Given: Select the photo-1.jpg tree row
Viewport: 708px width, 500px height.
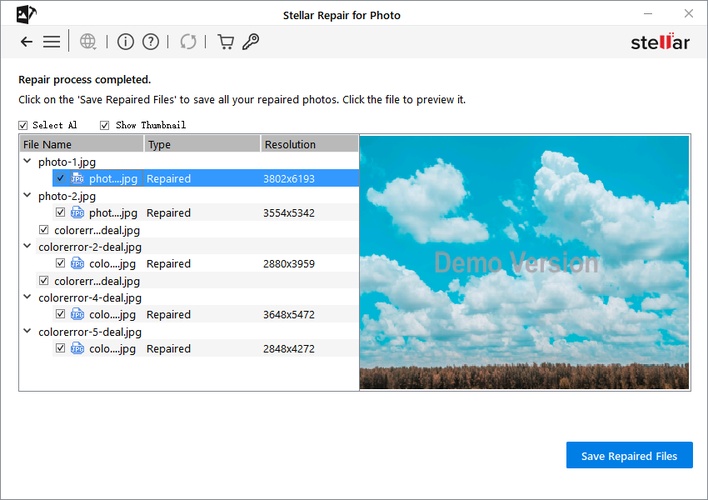Looking at the screenshot, I should [67, 162].
